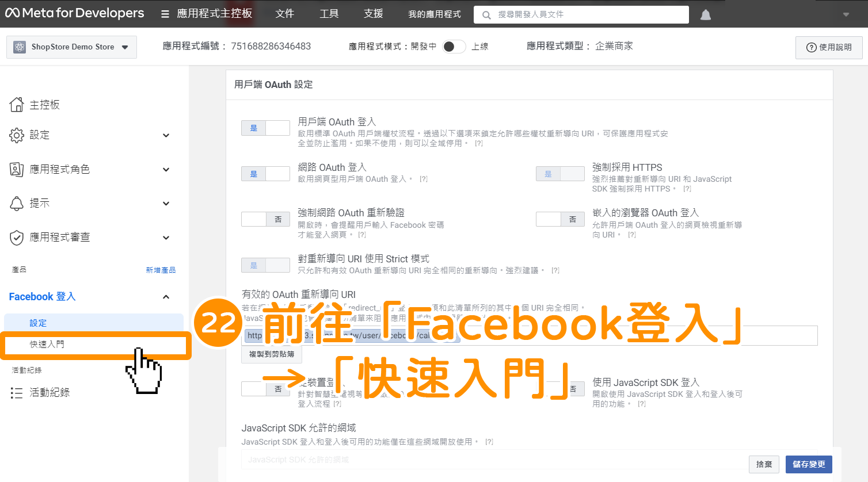
Task: Click the search magnifier icon
Action: 486,15
